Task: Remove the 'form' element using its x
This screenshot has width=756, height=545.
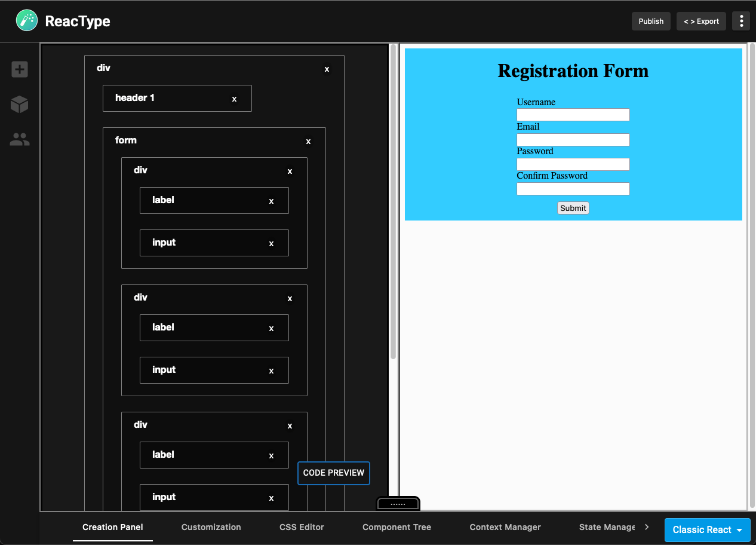Action: (x=308, y=142)
